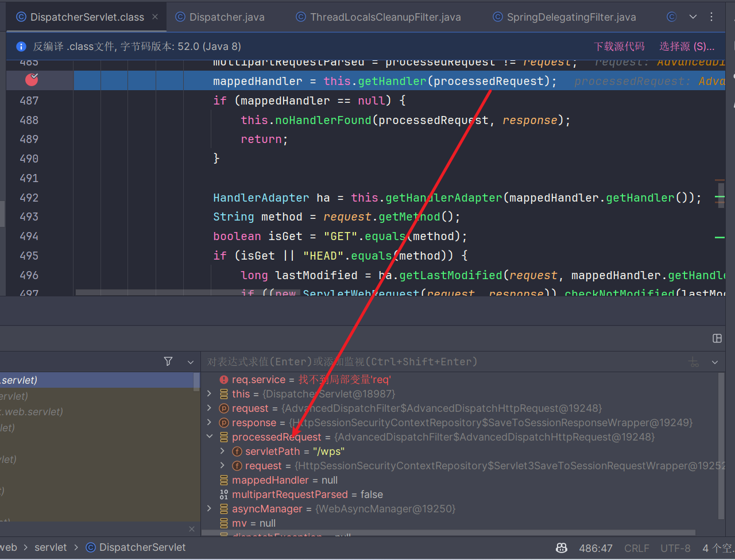Click the class icon on Dispatcher.java tab
The width and height of the screenshot is (735, 560).
coord(180,17)
